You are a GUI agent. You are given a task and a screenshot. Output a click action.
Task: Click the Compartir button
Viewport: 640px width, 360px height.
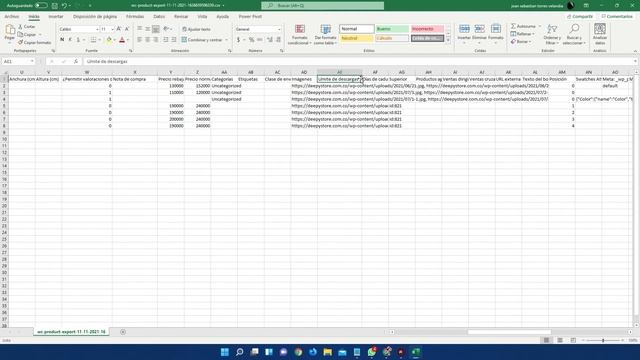[x=580, y=16]
